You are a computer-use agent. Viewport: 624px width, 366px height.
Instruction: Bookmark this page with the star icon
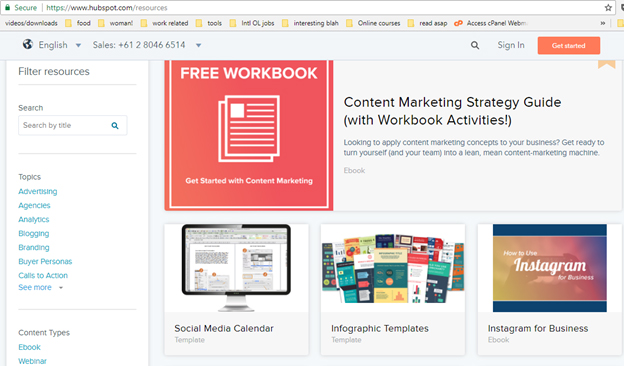point(608,8)
